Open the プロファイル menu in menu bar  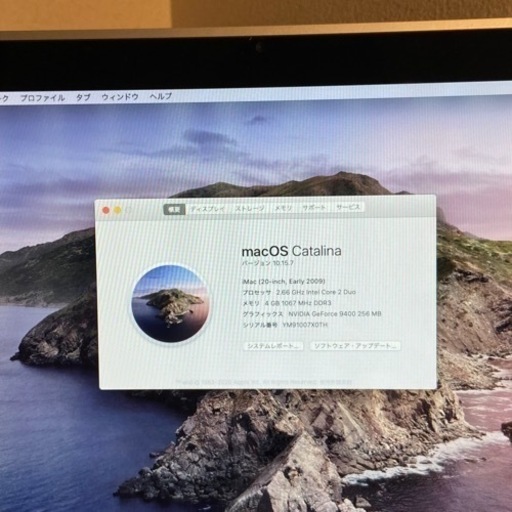(42, 98)
